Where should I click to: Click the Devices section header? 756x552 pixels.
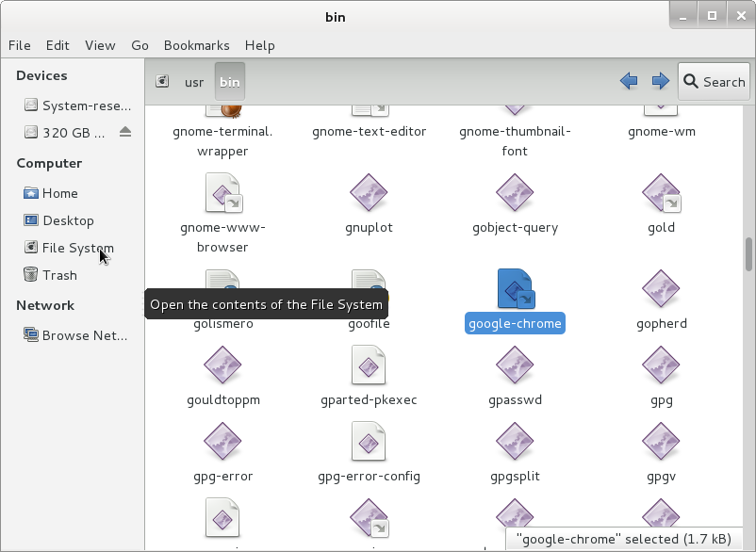41,75
